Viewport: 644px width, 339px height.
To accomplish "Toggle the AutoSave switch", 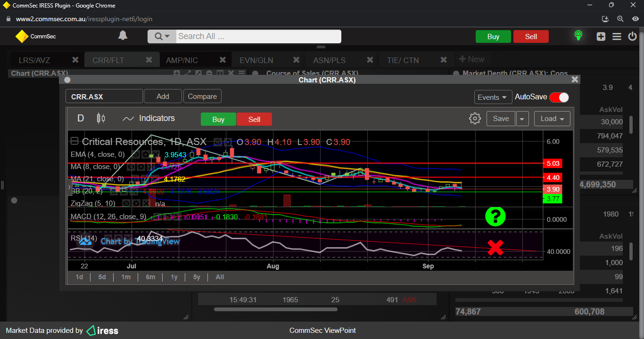I will coord(559,97).
